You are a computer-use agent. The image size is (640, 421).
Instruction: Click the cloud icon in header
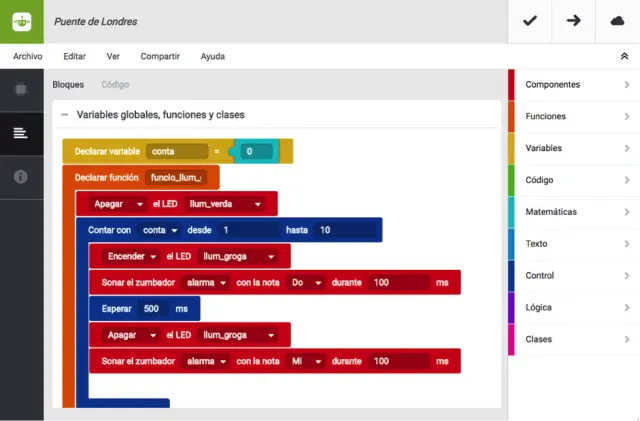[x=617, y=21]
